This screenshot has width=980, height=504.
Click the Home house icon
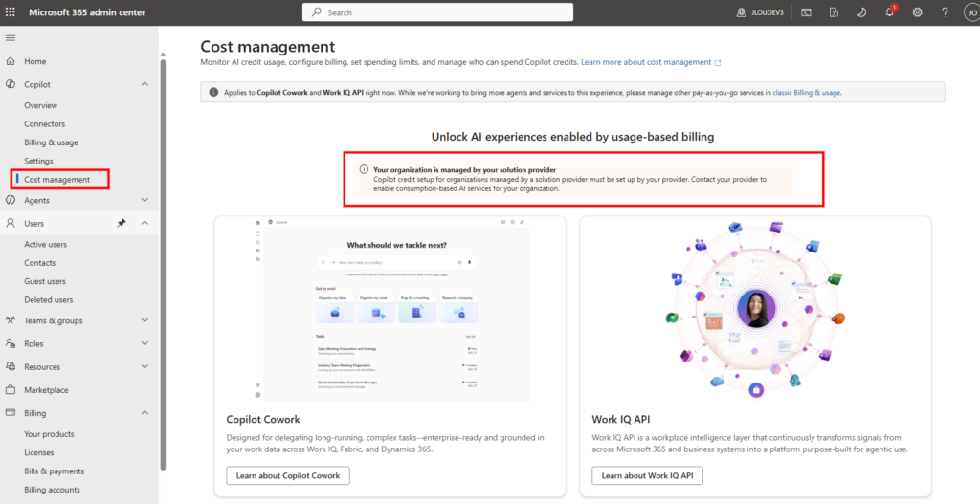tap(10, 61)
